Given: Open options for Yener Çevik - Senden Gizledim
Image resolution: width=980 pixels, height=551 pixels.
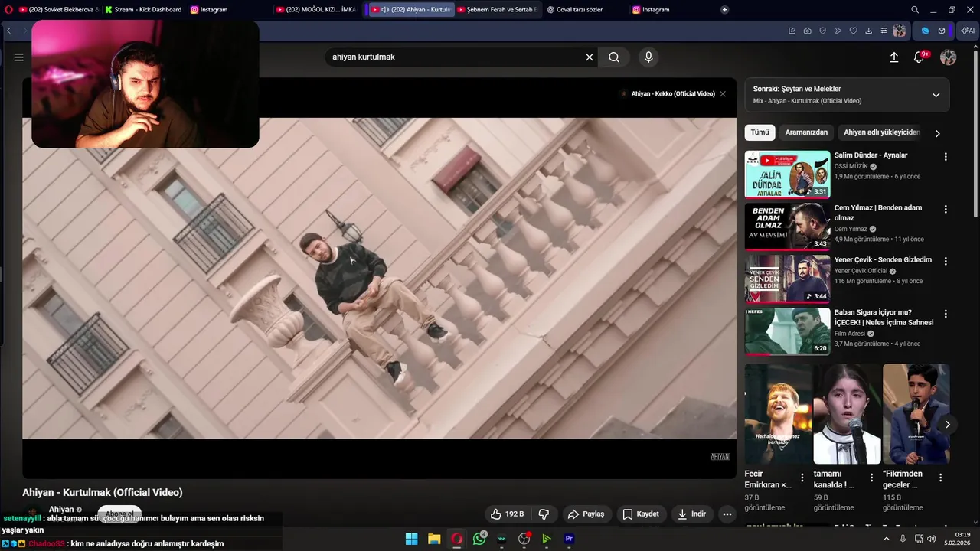Looking at the screenshot, I should (946, 261).
